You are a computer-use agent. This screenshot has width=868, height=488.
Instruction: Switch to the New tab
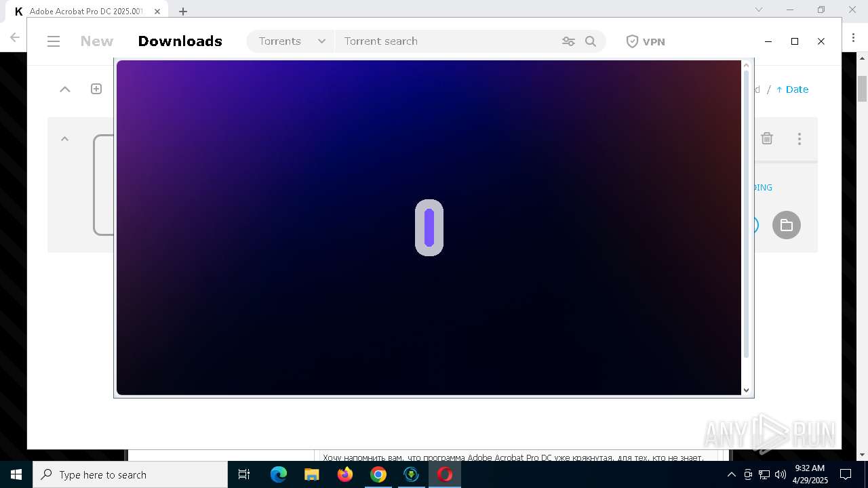pos(97,41)
